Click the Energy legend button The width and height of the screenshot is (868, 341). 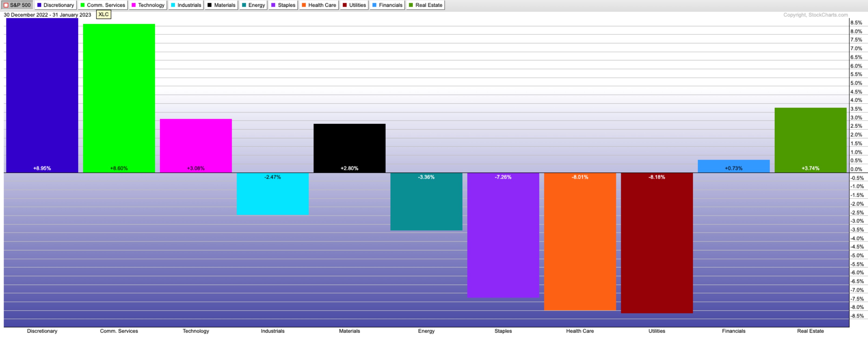coord(253,5)
